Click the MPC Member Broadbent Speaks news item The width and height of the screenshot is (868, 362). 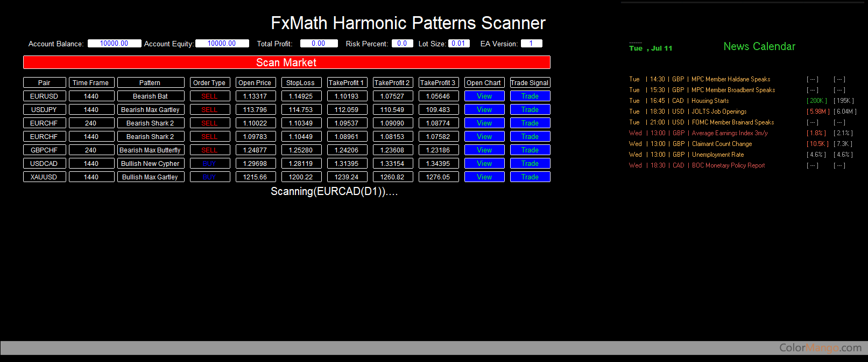pos(733,90)
